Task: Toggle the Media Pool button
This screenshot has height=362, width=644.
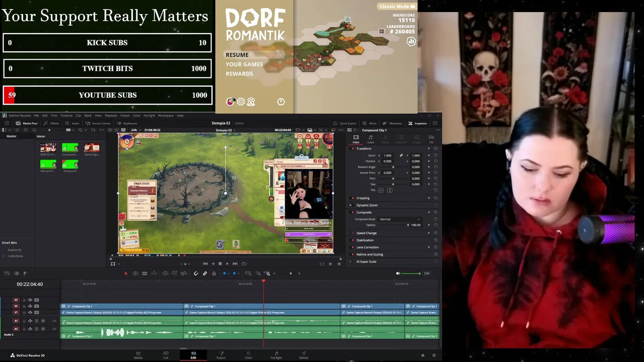Action: 27,123
